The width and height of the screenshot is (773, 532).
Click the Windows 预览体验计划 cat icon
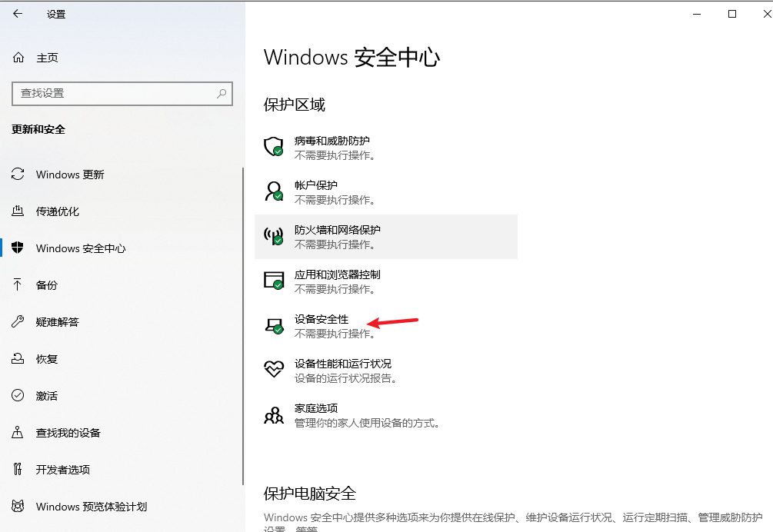pos(18,507)
